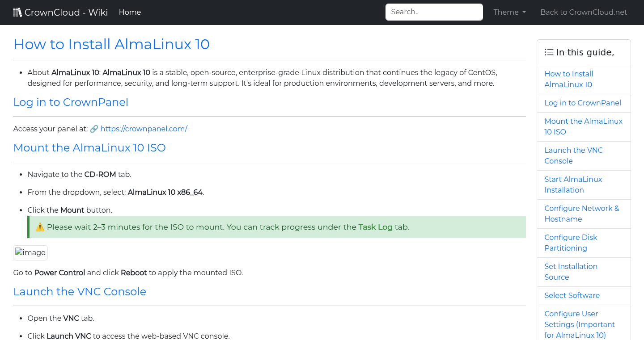Select 'Home' in the navigation bar
Image resolution: width=644 pixels, height=340 pixels.
[x=130, y=12]
